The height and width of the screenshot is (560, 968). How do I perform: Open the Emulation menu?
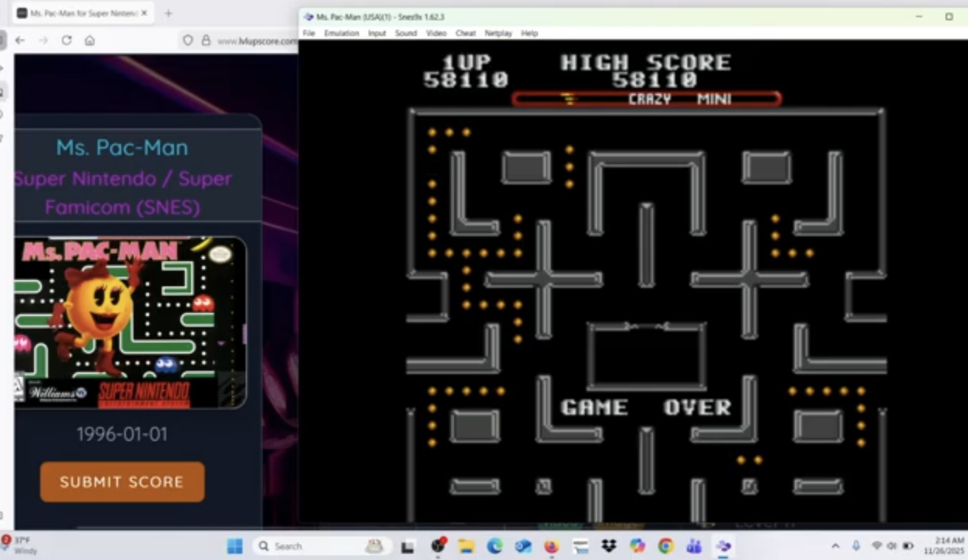[341, 33]
